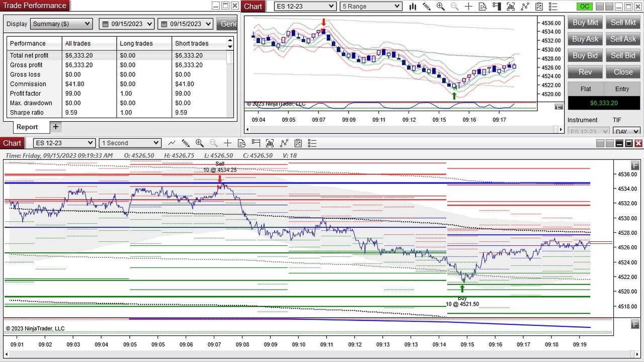Select crosshair cursor in top chart

coord(469,7)
